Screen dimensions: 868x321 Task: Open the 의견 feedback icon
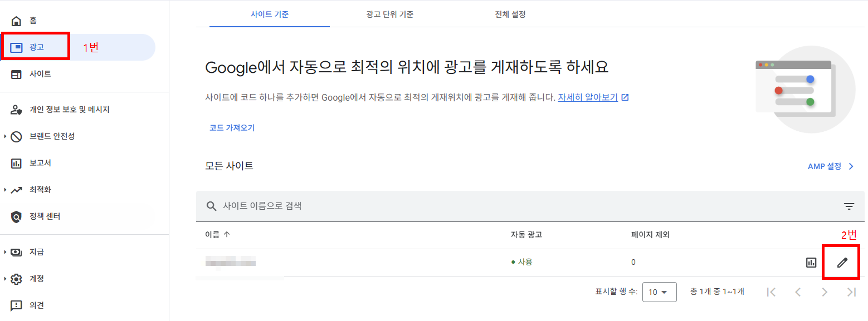[16, 305]
